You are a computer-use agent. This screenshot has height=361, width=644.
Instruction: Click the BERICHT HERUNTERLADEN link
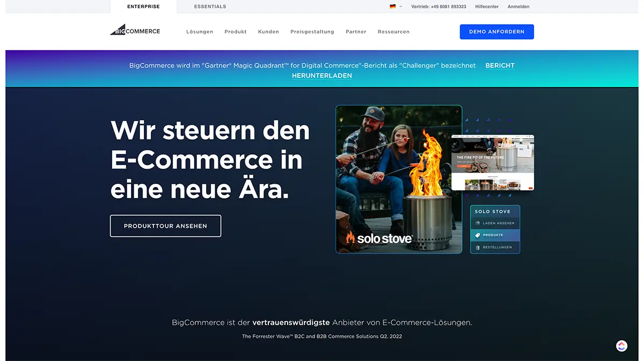(499, 65)
